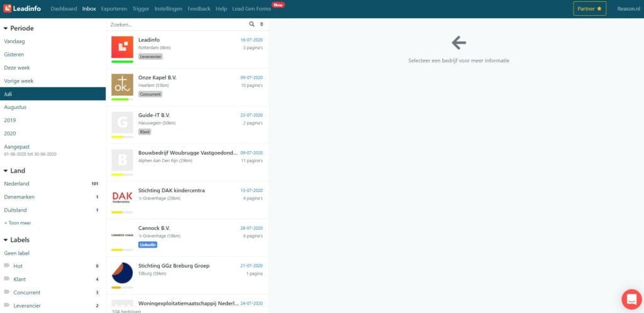Open the Feedback menu item
Image resolution: width=644 pixels, height=313 pixels.
pyautogui.click(x=199, y=9)
